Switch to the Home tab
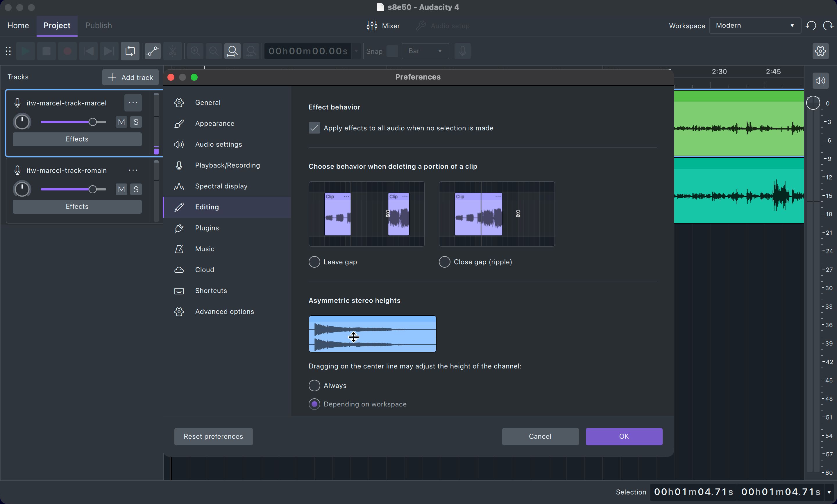Screen dimensions: 837x504 (18, 25)
